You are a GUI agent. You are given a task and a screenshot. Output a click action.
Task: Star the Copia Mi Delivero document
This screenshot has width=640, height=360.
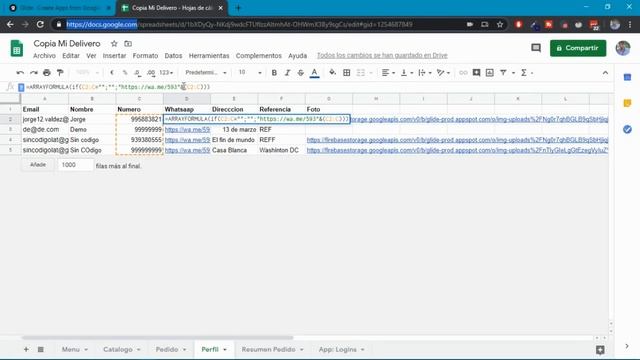click(x=114, y=43)
